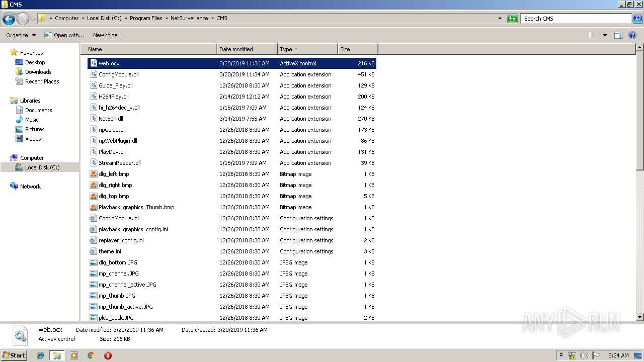This screenshot has width=644, height=362.
Task: Open the Organize dropdown menu
Action: point(21,35)
